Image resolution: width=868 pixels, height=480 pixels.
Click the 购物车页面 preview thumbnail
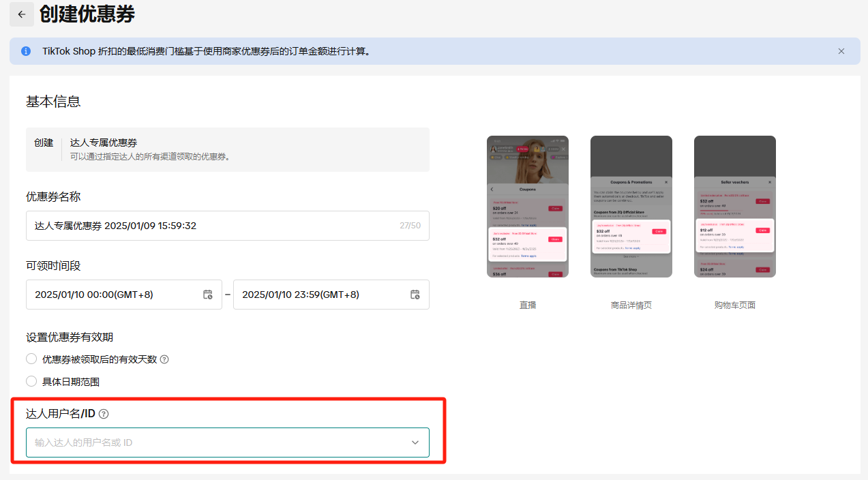735,207
